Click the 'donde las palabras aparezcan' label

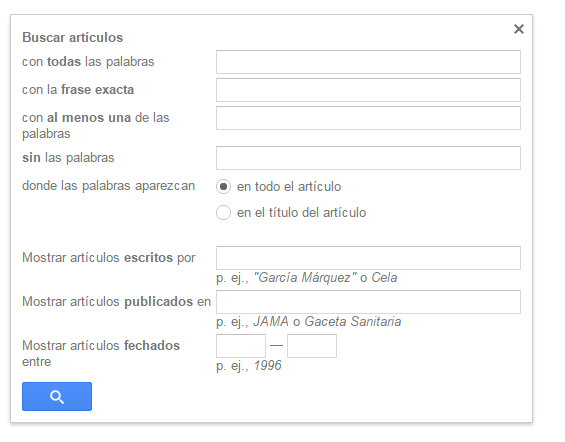(108, 186)
